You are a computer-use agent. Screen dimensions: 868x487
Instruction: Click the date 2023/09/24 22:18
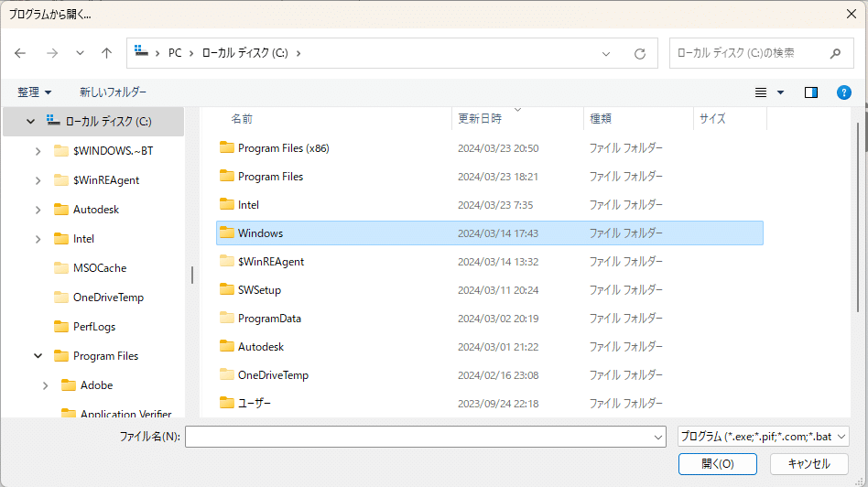pyautogui.click(x=498, y=404)
